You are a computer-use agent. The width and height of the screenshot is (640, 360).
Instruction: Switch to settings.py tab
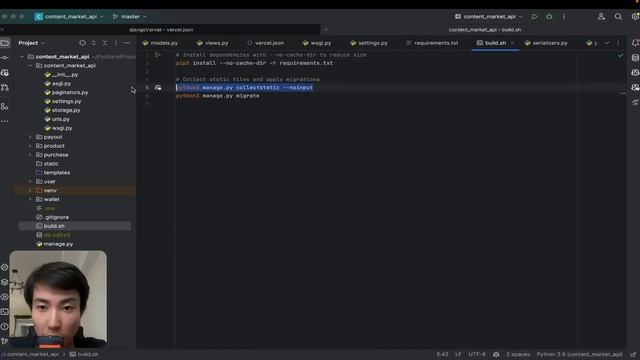click(x=369, y=43)
